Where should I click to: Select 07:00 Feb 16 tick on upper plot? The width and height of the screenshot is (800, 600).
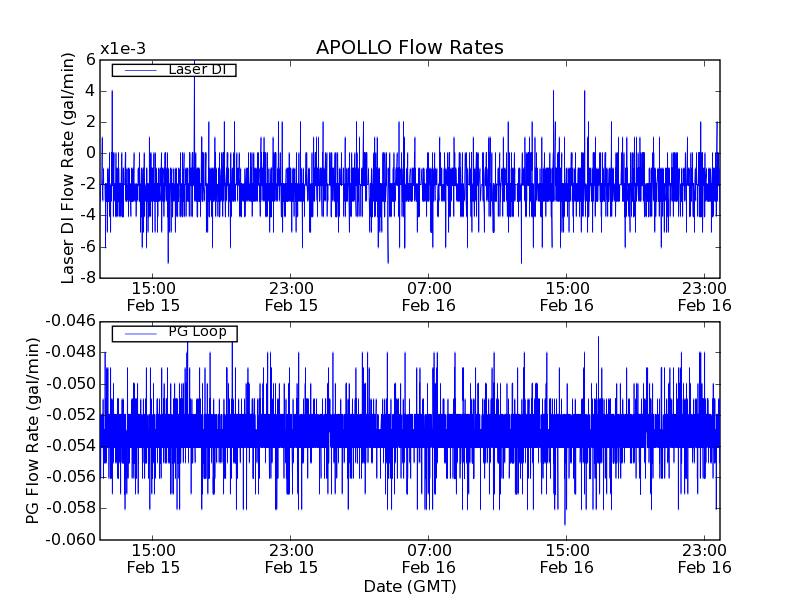429,296
